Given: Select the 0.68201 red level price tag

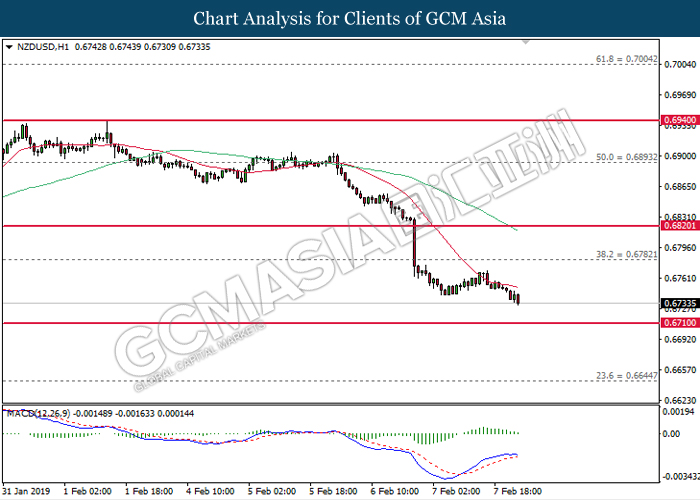Looking at the screenshot, I should (679, 226).
